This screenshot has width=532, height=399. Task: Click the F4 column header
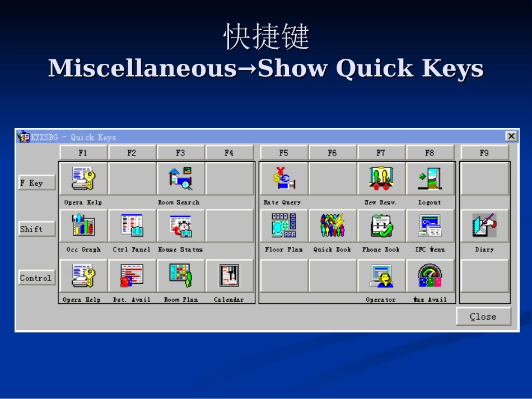pyautogui.click(x=230, y=153)
